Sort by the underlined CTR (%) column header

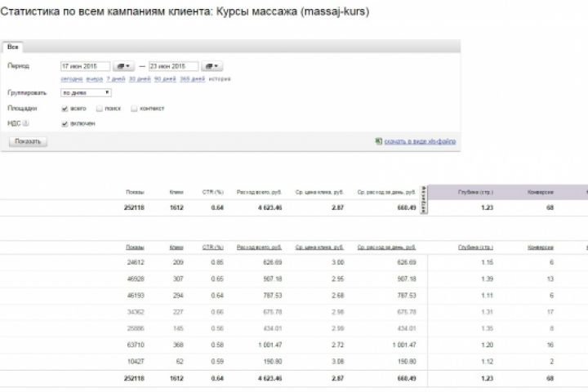(x=213, y=247)
